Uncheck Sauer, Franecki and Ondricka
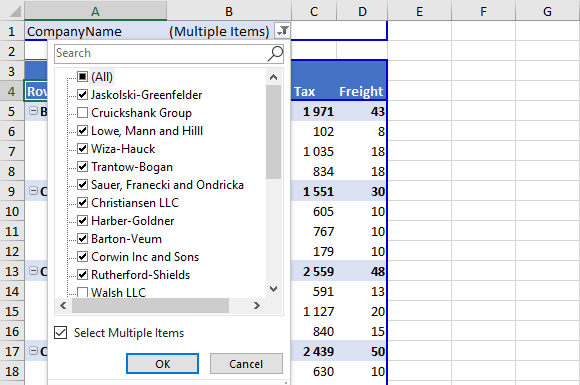 [82, 185]
